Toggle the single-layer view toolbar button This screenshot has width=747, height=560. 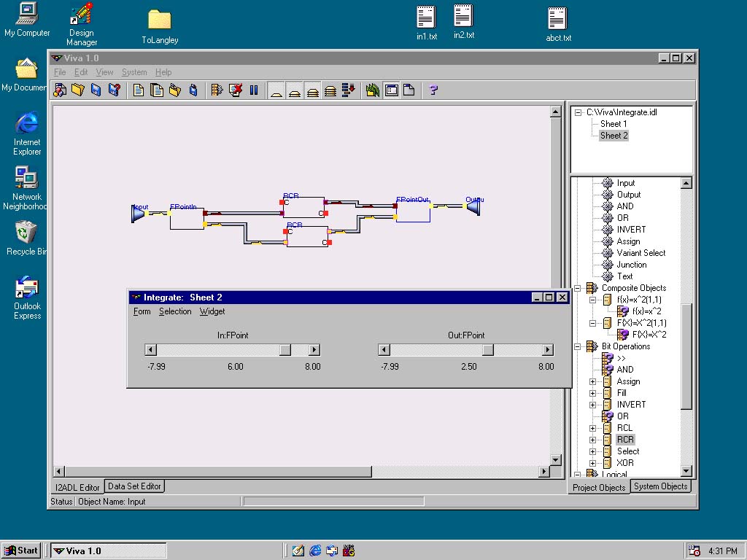point(276,90)
